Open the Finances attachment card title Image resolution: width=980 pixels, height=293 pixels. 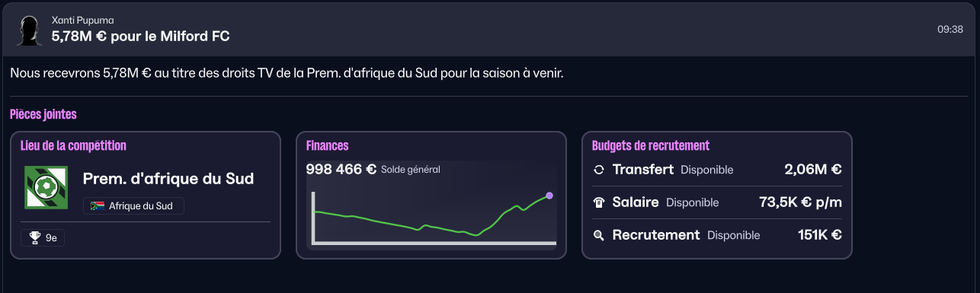coord(327,145)
